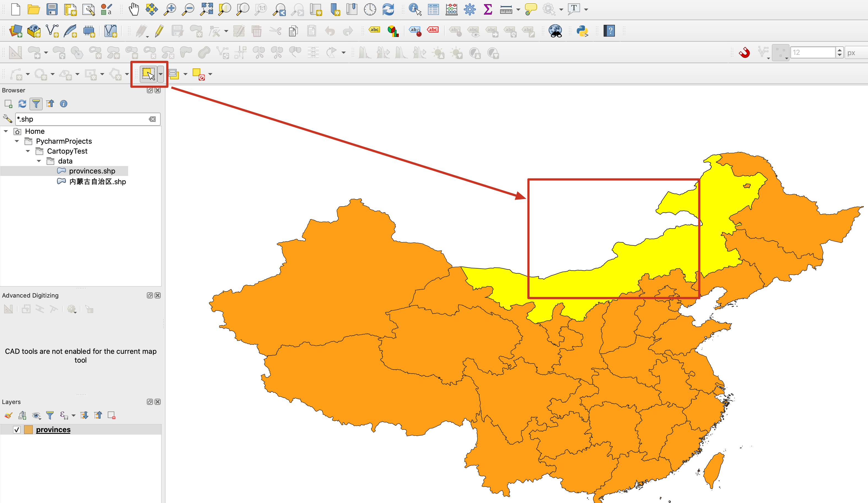The image size is (868, 503).
Task: Click the Zoom In magnifier tool
Action: click(170, 9)
